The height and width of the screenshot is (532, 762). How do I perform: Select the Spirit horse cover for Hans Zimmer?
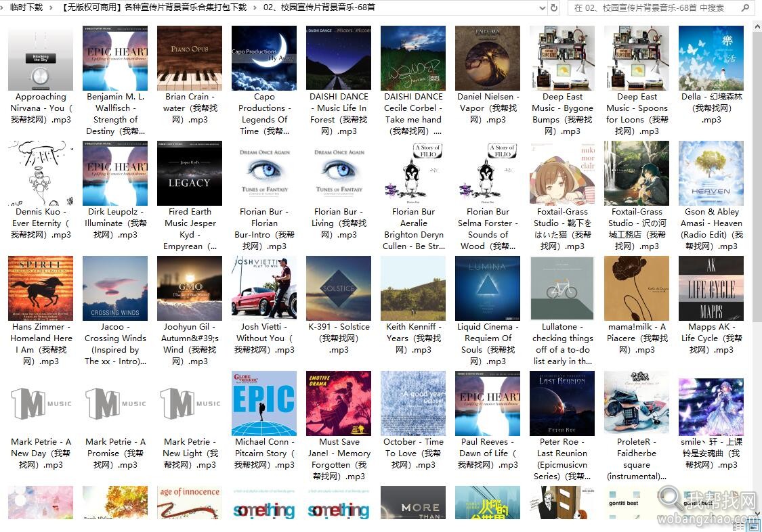coord(41,288)
